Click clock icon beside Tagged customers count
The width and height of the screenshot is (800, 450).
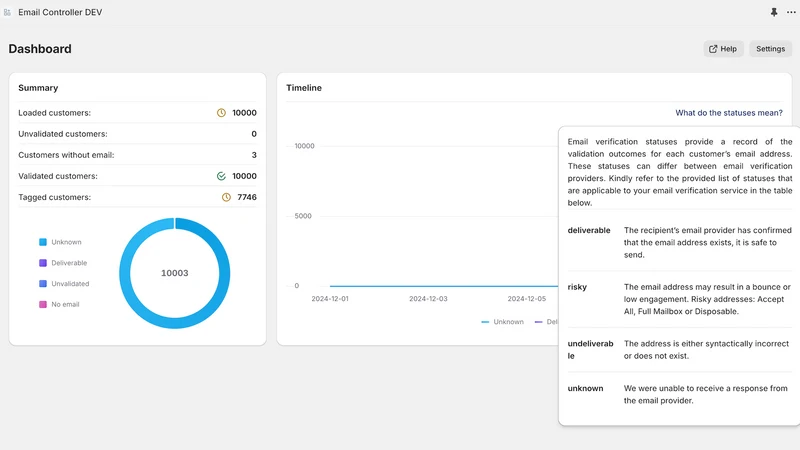point(226,197)
